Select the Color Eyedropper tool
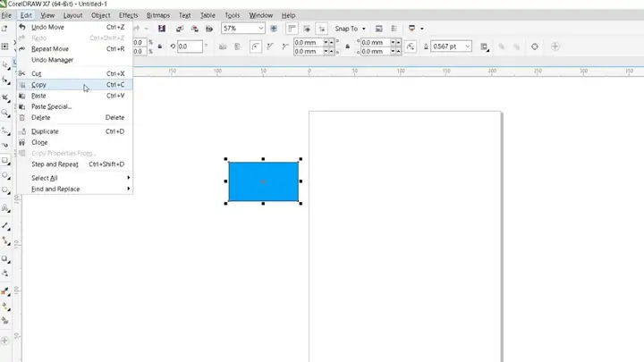Screen dimensions: 644x362 5,291
